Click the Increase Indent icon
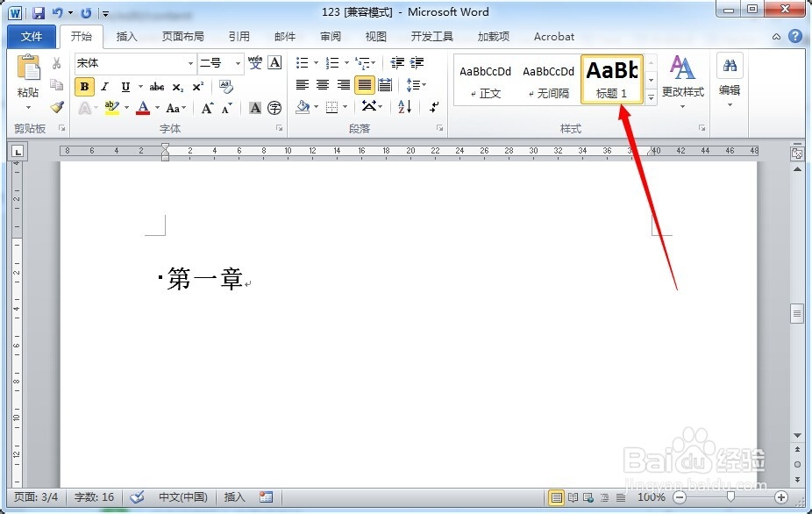812x514 pixels. pos(417,62)
